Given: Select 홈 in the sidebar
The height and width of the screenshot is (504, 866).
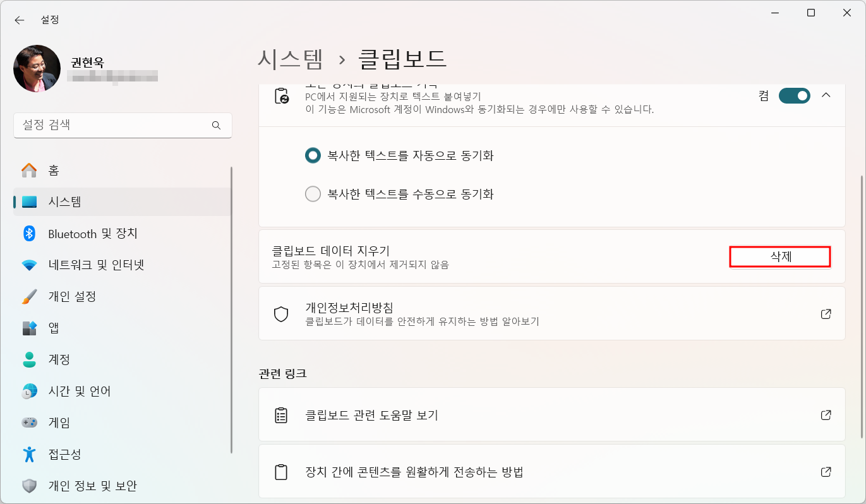Looking at the screenshot, I should (x=51, y=170).
